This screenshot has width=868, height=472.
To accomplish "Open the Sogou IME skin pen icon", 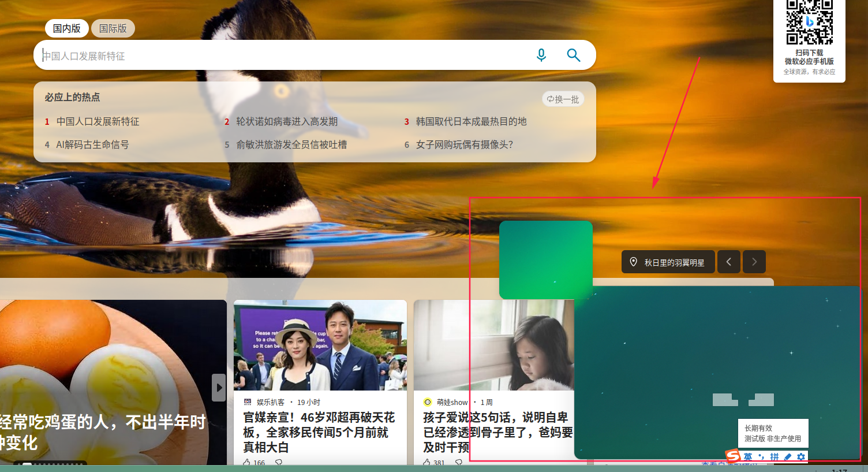I will pyautogui.click(x=788, y=457).
